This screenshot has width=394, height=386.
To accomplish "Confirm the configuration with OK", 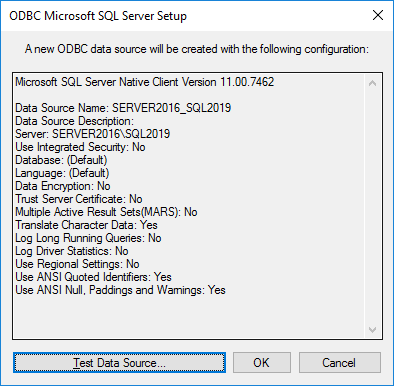I will coord(262,363).
